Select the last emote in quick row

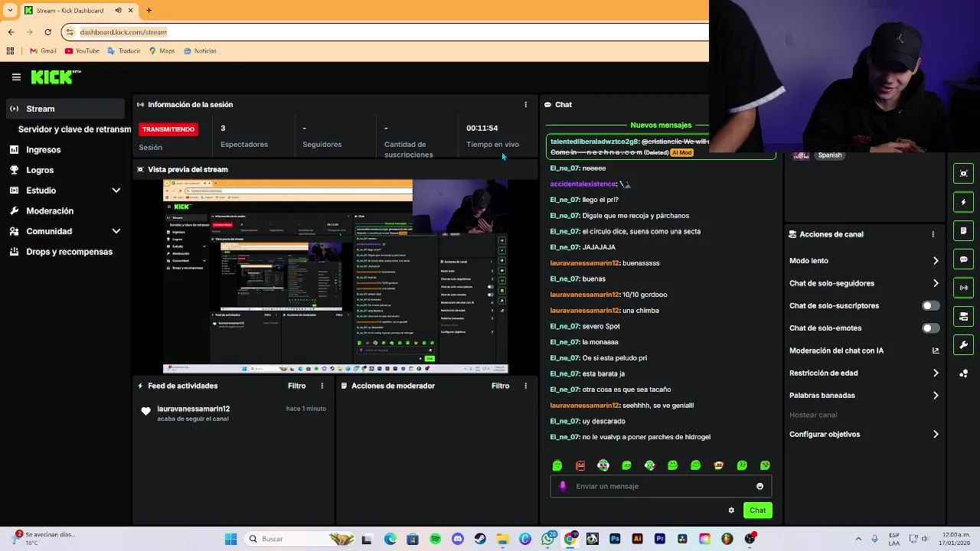pyautogui.click(x=765, y=465)
